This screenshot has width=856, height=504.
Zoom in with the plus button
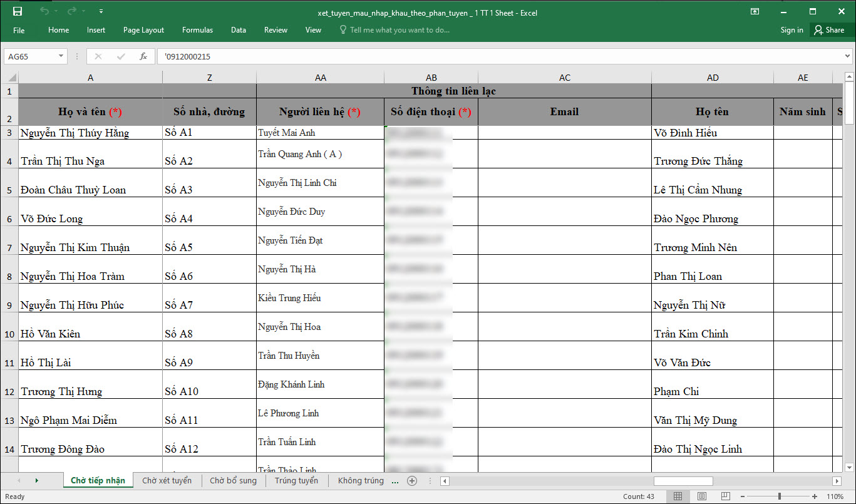tap(814, 496)
